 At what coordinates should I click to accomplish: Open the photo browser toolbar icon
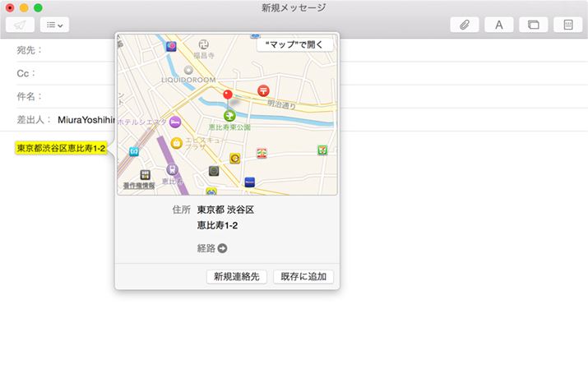coord(534,25)
